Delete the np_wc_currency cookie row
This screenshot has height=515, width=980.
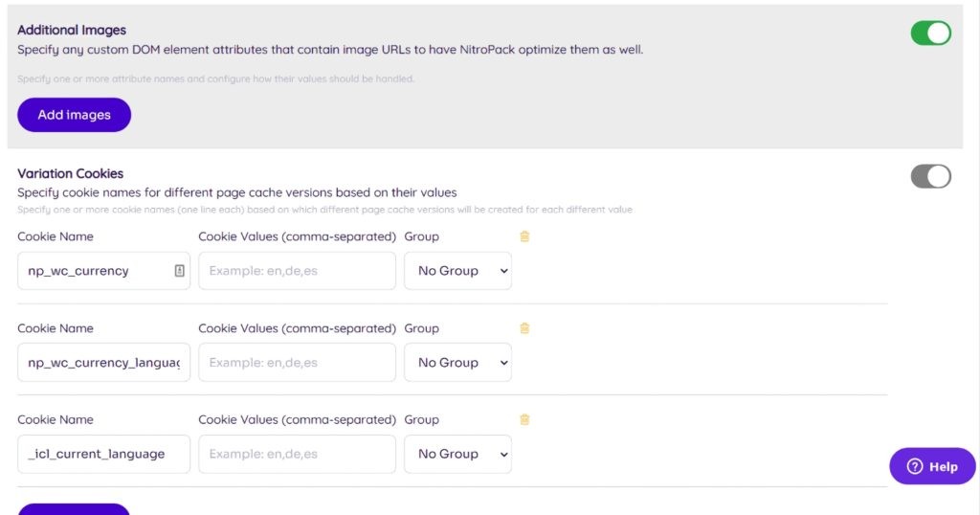pyautogui.click(x=524, y=236)
